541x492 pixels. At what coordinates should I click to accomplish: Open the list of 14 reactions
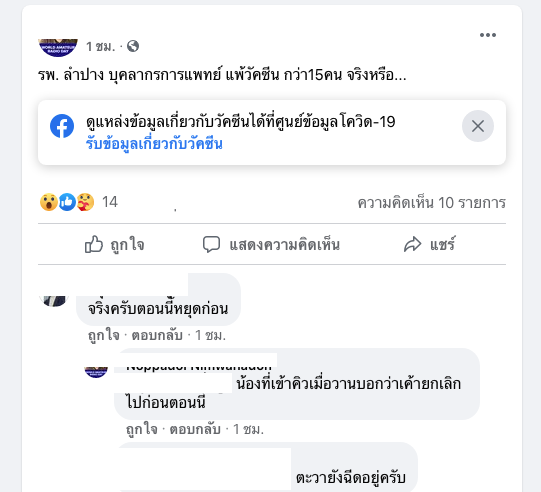tap(110, 202)
